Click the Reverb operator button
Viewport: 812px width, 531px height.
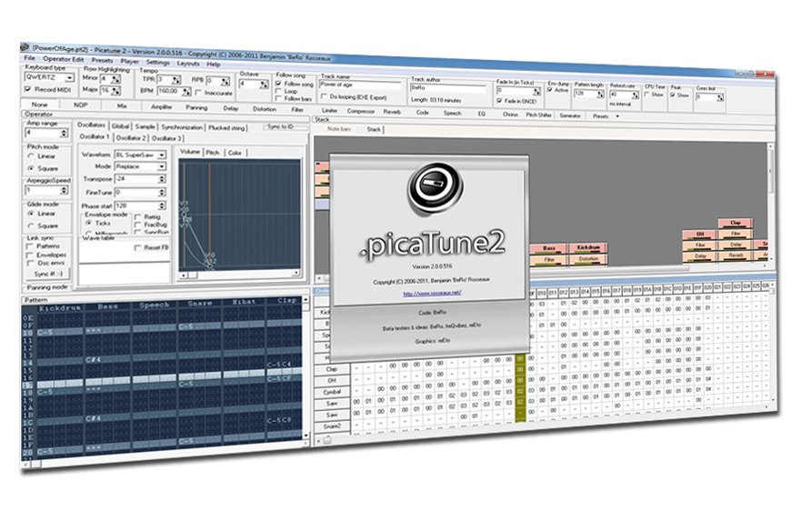click(x=392, y=111)
